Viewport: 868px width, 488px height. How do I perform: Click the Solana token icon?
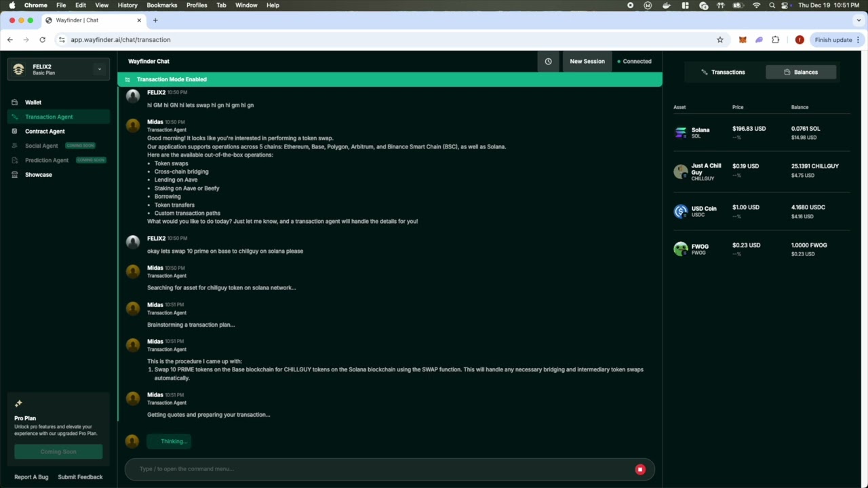click(680, 132)
